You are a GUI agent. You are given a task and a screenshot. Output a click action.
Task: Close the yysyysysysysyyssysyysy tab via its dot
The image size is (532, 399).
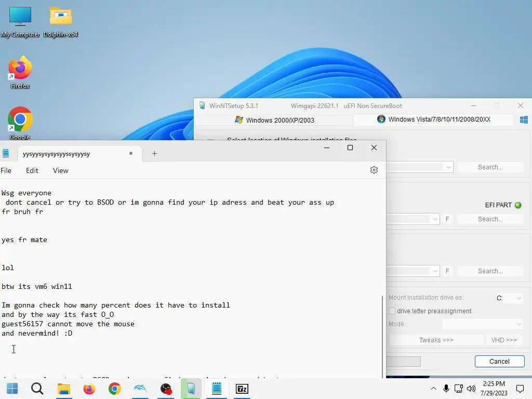[x=130, y=153]
